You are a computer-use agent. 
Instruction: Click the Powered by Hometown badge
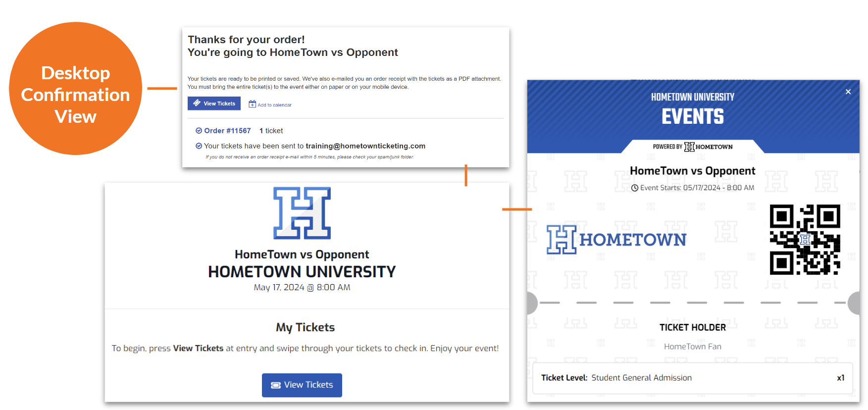(693, 147)
